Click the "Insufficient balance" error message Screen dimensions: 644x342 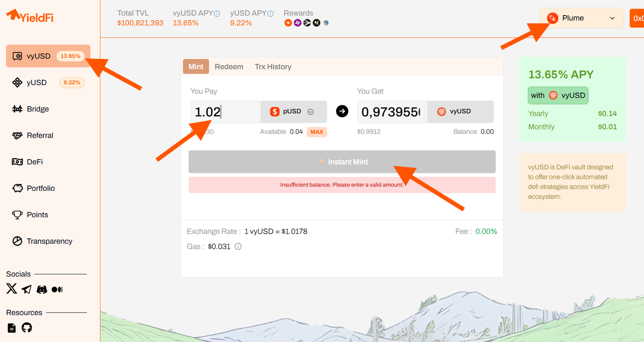point(342,185)
